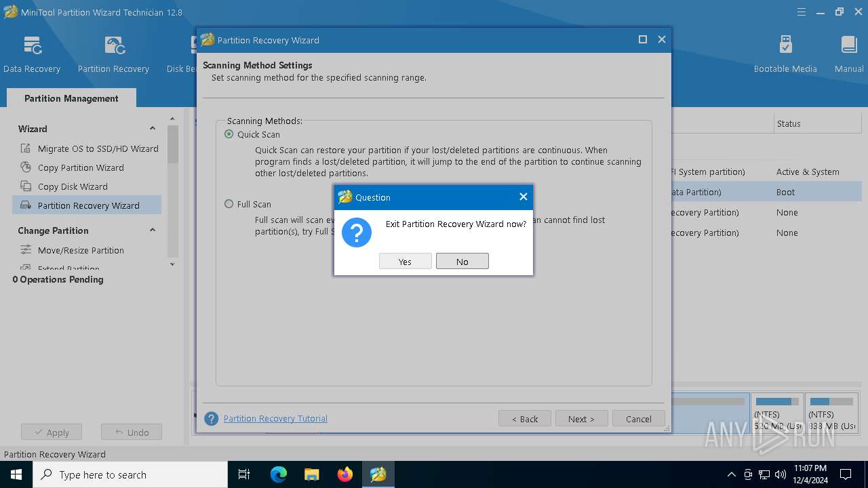Click the Undo button

[x=132, y=432]
